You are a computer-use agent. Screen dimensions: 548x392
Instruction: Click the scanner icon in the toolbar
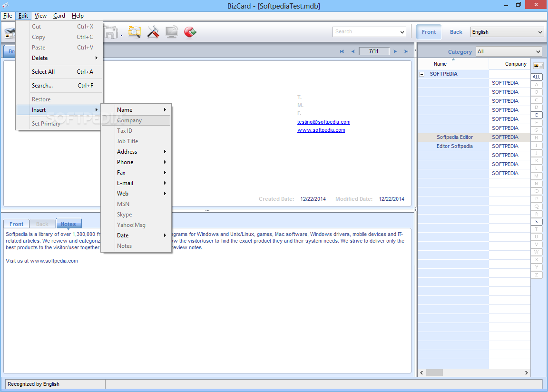[x=10, y=33]
